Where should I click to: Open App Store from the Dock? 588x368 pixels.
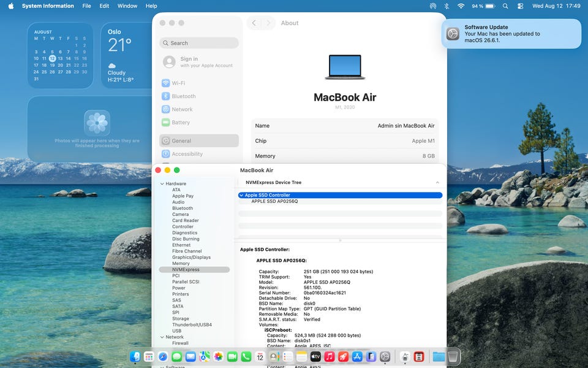click(x=357, y=356)
